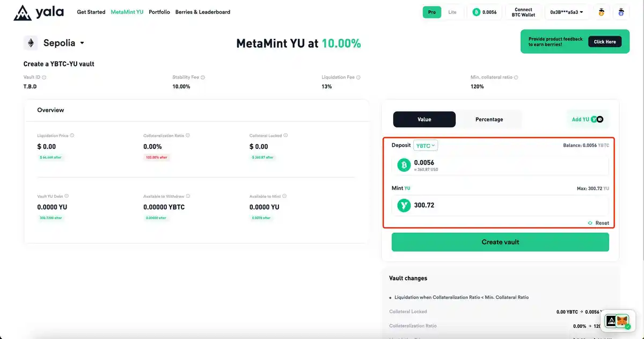Viewport: 644px width, 339px height.
Task: Click the Connect BTC Wallet button
Action: click(523, 12)
